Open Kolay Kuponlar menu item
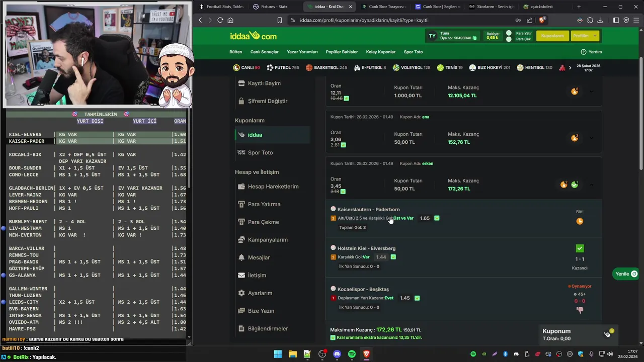Image resolution: width=644 pixels, height=362 pixels. (380, 52)
